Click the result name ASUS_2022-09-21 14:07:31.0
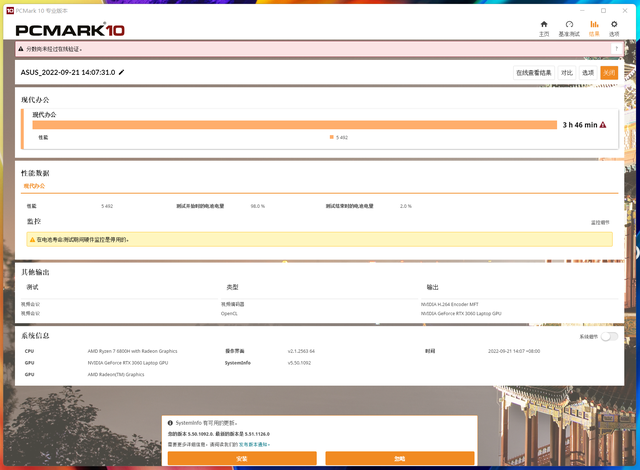Viewport: 640px width, 470px height. coord(68,72)
